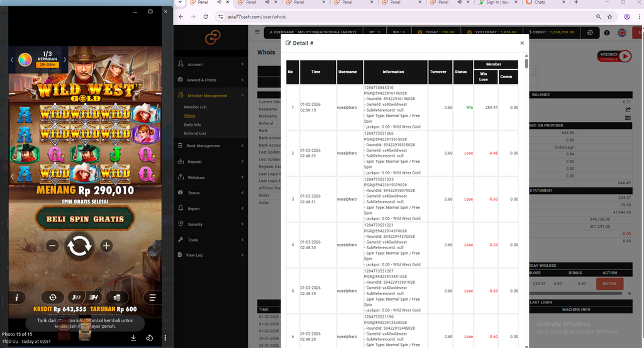Open the tab search dropdown
644x348 pixels.
coord(180,3)
